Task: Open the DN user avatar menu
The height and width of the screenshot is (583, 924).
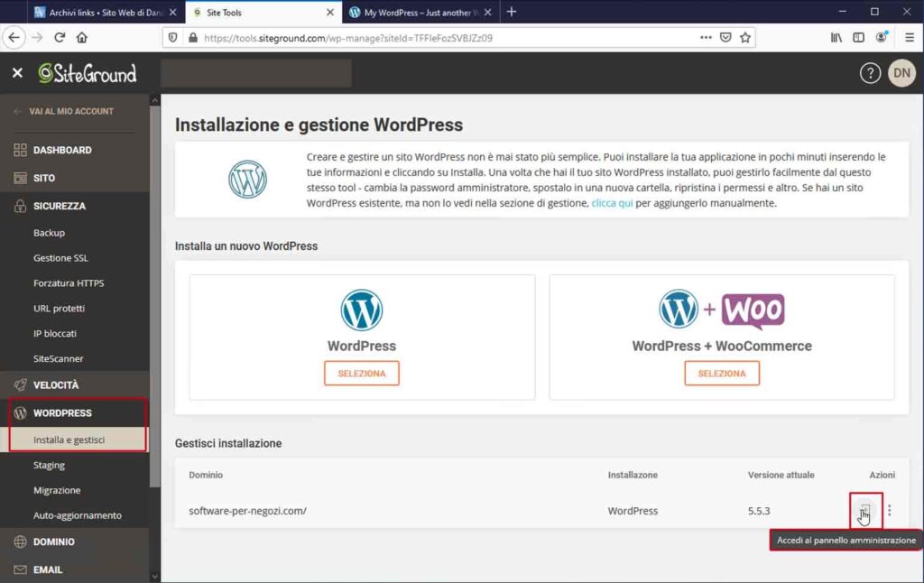Action: (x=901, y=73)
